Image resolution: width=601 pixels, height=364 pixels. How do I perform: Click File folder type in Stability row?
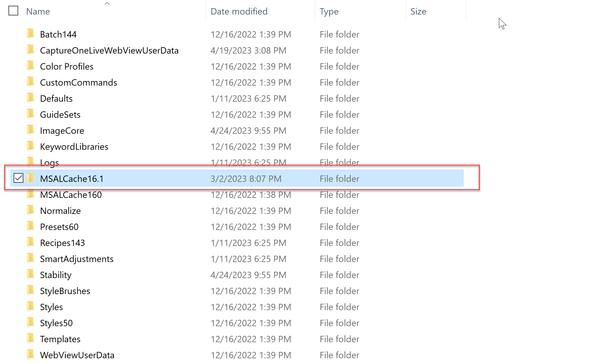point(340,275)
